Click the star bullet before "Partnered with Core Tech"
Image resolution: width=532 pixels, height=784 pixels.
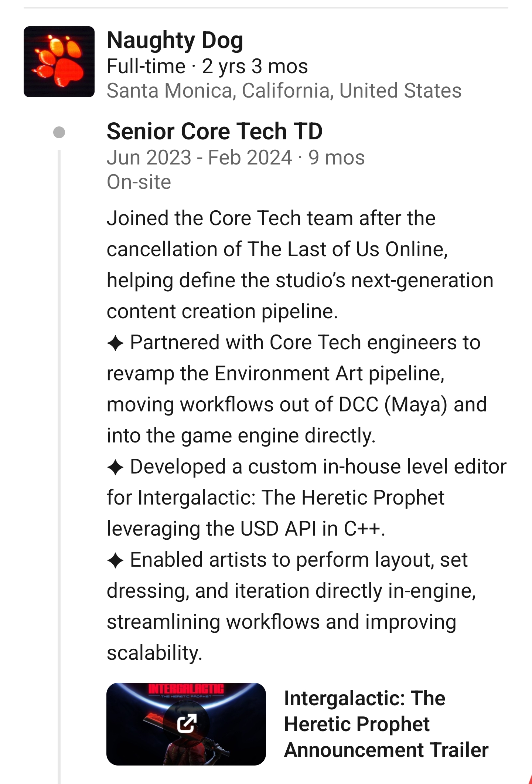tap(115, 343)
